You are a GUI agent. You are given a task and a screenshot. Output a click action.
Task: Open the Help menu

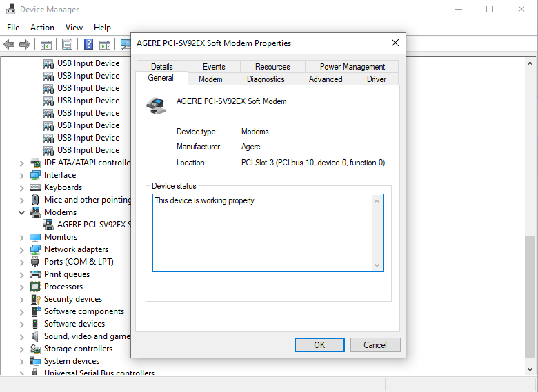(102, 28)
